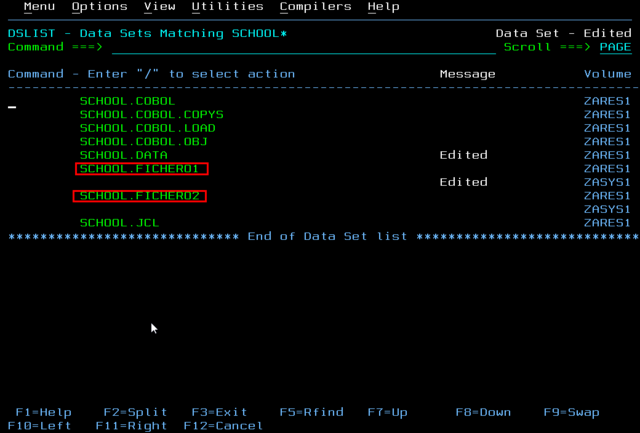The height and width of the screenshot is (433, 640).
Task: Click the F1=Help function key
Action: coord(43,412)
